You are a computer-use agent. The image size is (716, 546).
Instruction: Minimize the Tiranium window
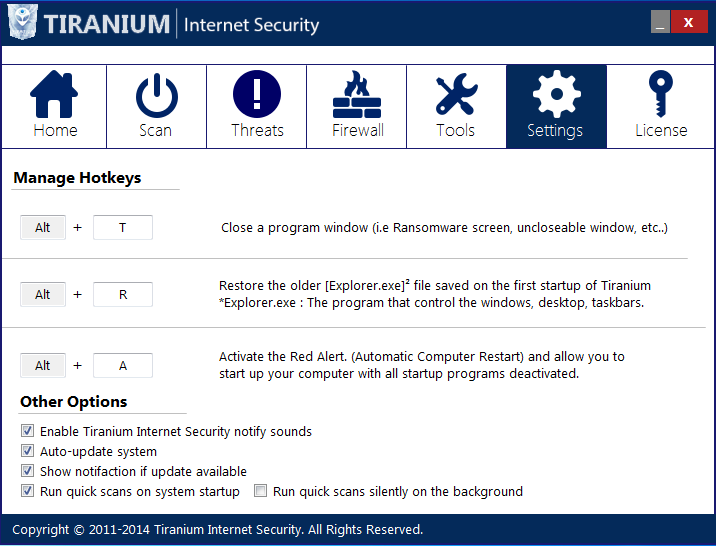[661, 22]
